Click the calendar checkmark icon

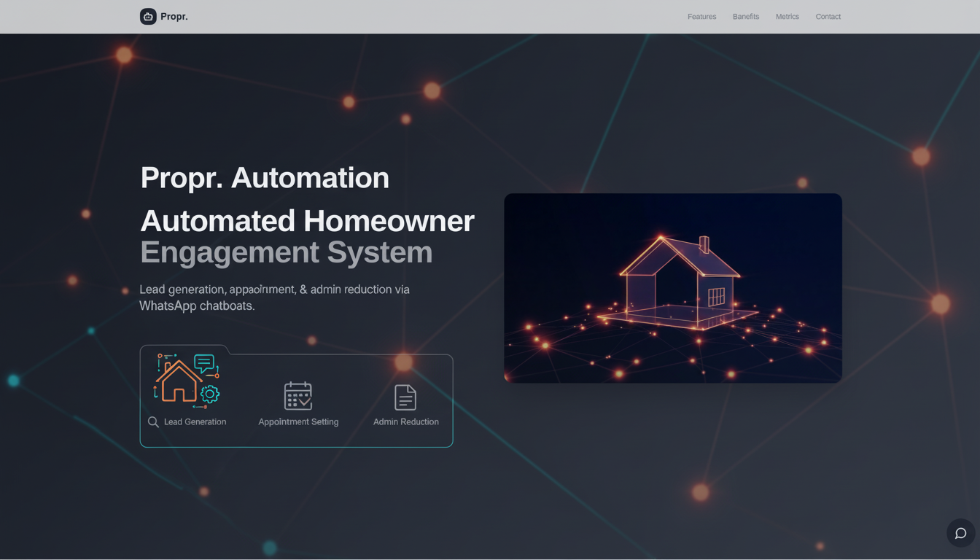[298, 396]
